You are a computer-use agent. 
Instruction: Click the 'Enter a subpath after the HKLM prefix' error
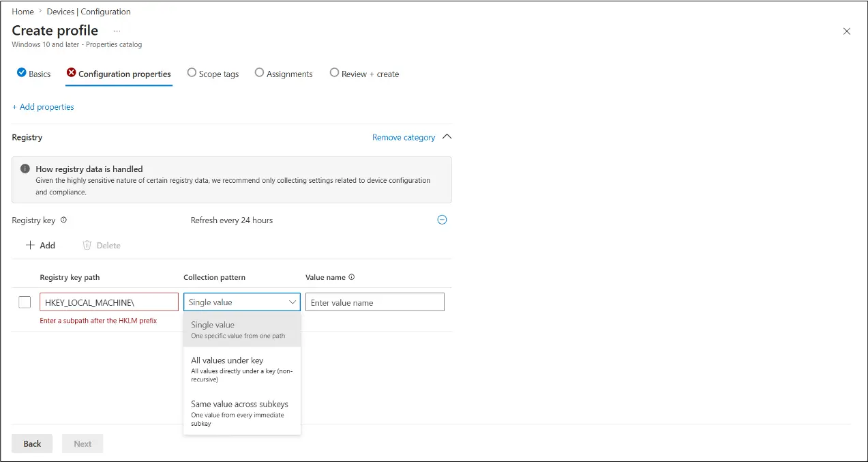point(98,320)
